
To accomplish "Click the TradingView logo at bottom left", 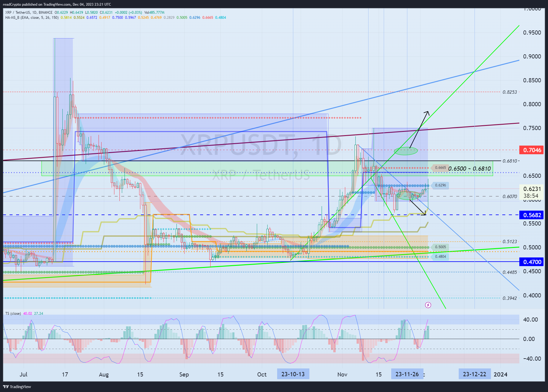I will (x=17, y=387).
